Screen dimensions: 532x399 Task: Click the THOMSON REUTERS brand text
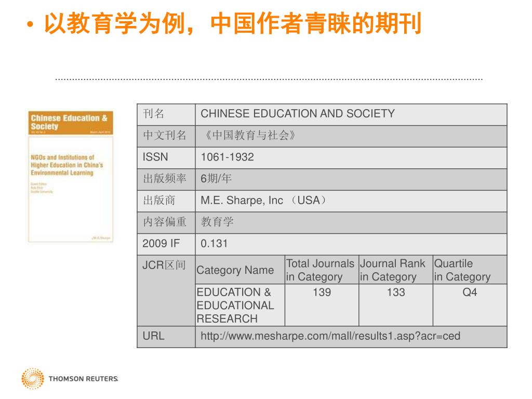click(83, 379)
